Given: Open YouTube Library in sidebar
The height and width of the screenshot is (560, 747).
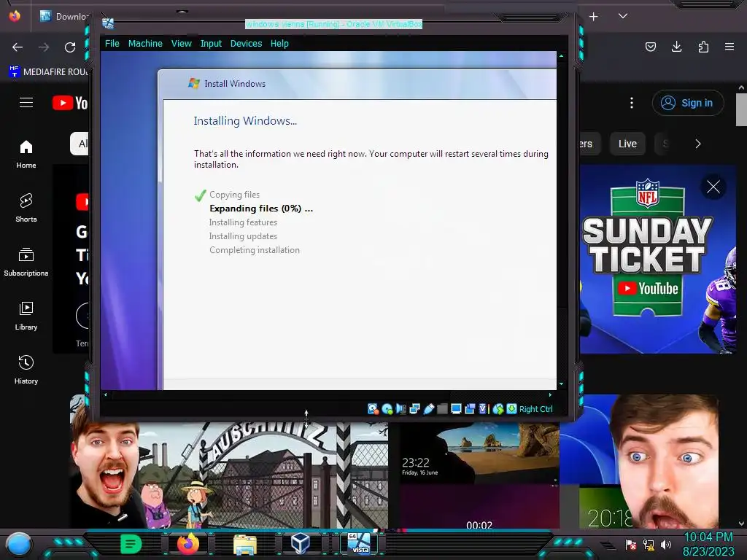Looking at the screenshot, I should pyautogui.click(x=26, y=316).
